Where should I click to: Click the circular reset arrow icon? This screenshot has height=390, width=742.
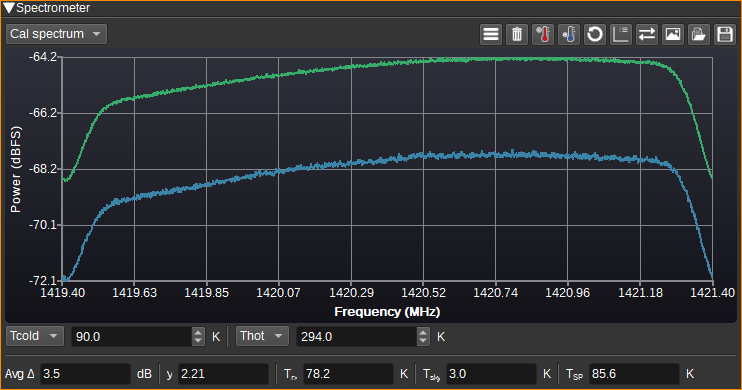595,35
